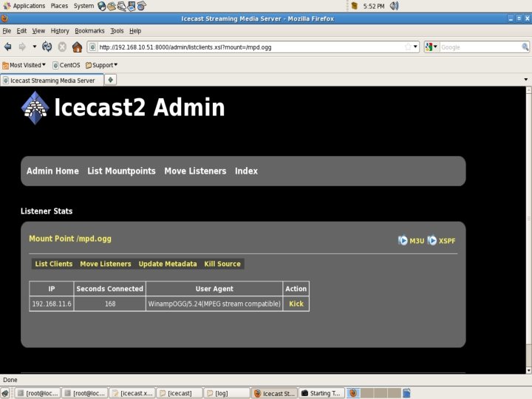Screen dimensions: 532x399
Task: Open the Bookmarks menu
Action: point(89,31)
